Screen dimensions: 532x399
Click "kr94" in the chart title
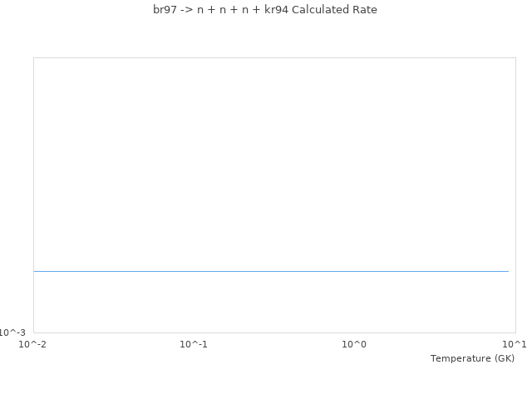coord(276,10)
